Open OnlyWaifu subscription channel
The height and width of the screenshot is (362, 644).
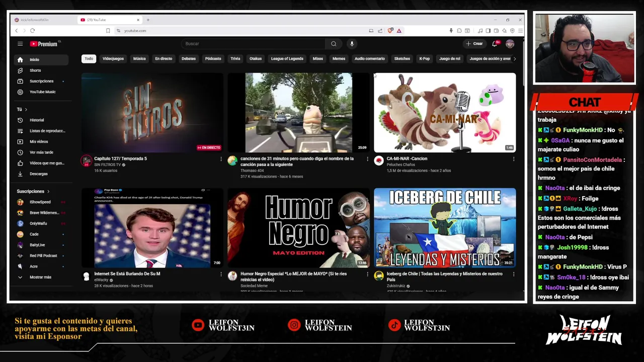(x=42, y=224)
